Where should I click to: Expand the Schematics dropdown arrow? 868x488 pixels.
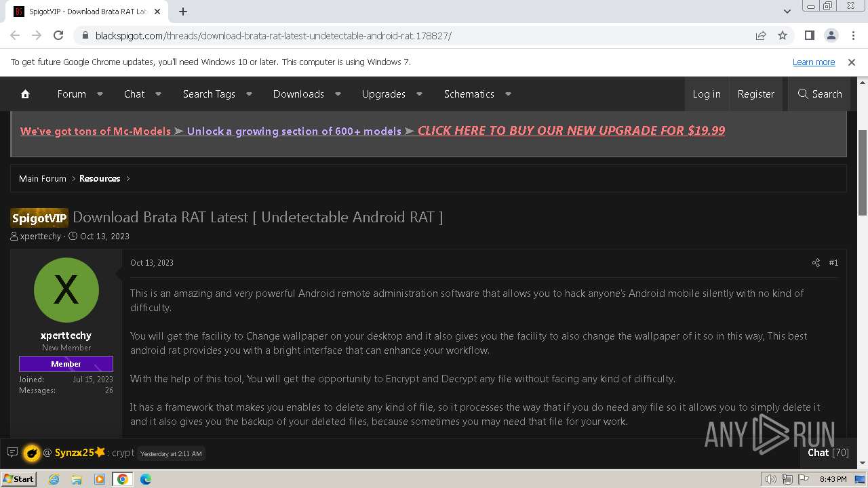(508, 94)
